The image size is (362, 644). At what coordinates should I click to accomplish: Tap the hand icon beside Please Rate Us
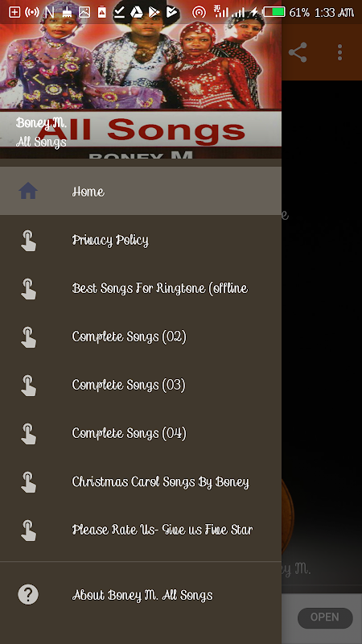pyautogui.click(x=28, y=530)
